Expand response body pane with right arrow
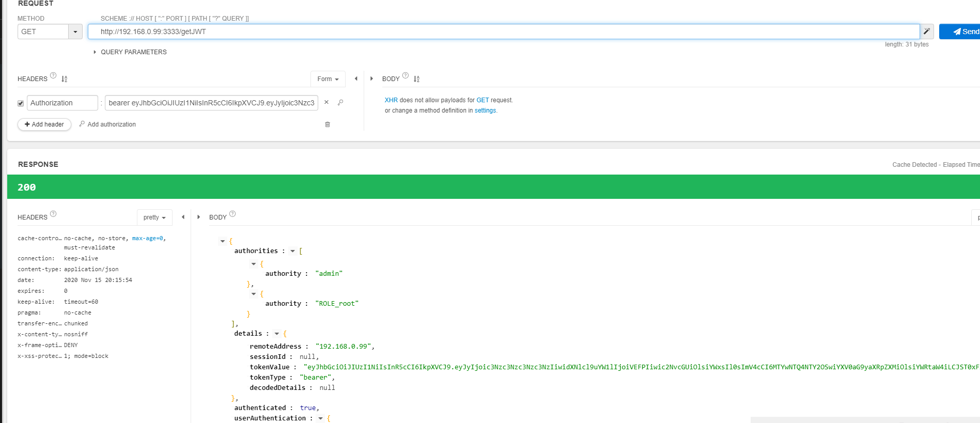 click(198, 217)
